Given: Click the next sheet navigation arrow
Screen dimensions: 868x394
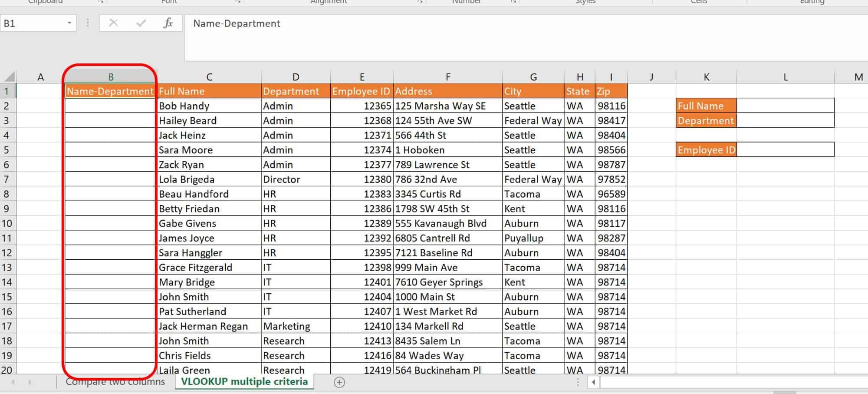Looking at the screenshot, I should tap(30, 382).
